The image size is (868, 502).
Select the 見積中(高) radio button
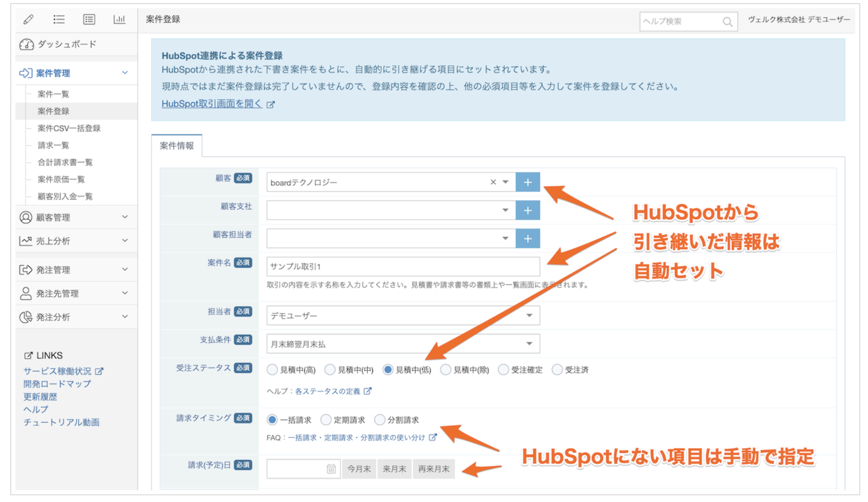click(272, 370)
